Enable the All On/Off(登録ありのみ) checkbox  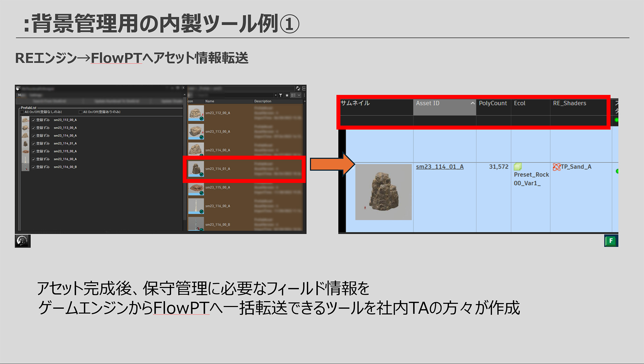[x=80, y=112]
